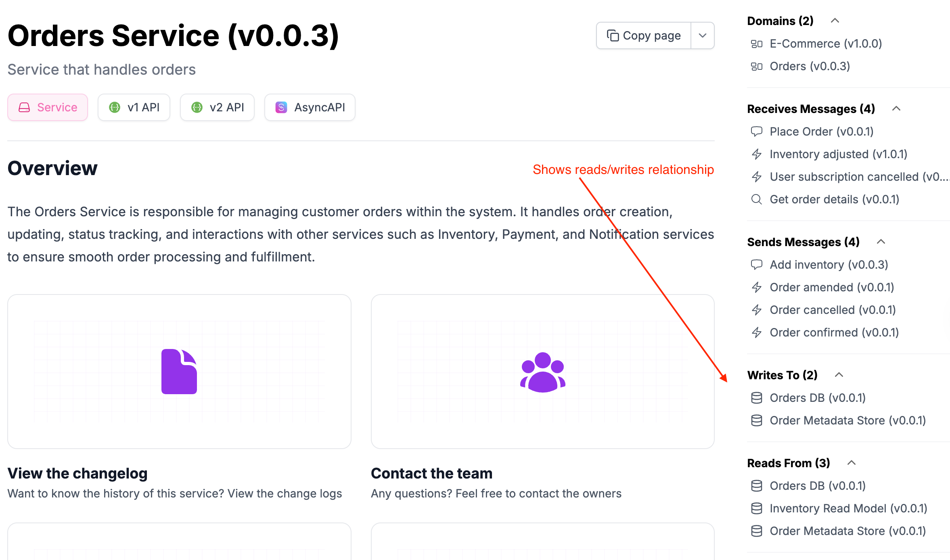Click the Orders DB database icon under Writes To
The image size is (950, 560).
tap(756, 398)
